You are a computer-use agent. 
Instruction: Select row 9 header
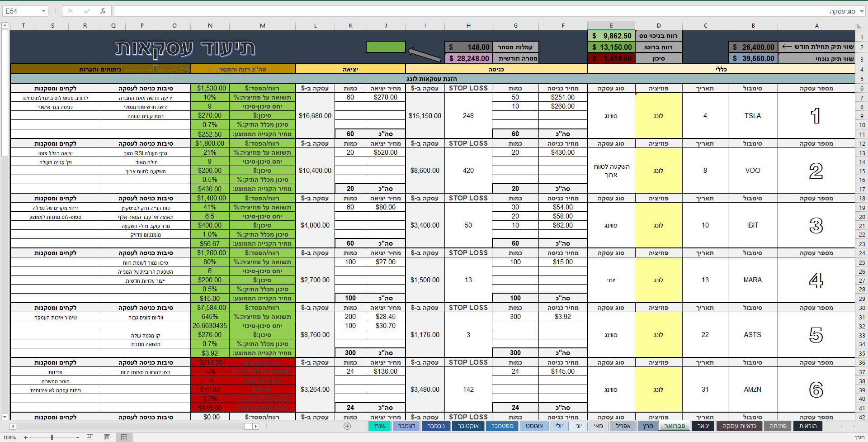coord(862,116)
